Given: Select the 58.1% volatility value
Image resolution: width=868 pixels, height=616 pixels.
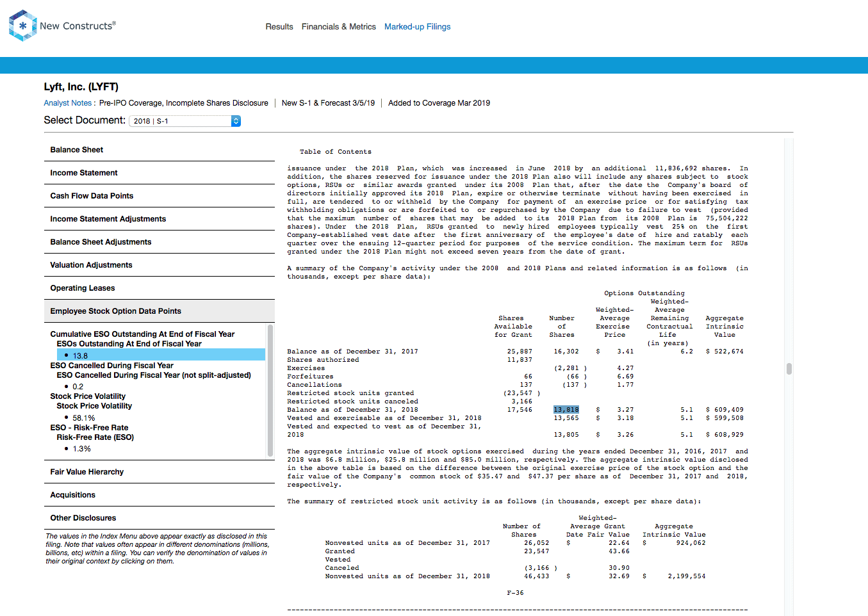Looking at the screenshot, I should point(83,418).
